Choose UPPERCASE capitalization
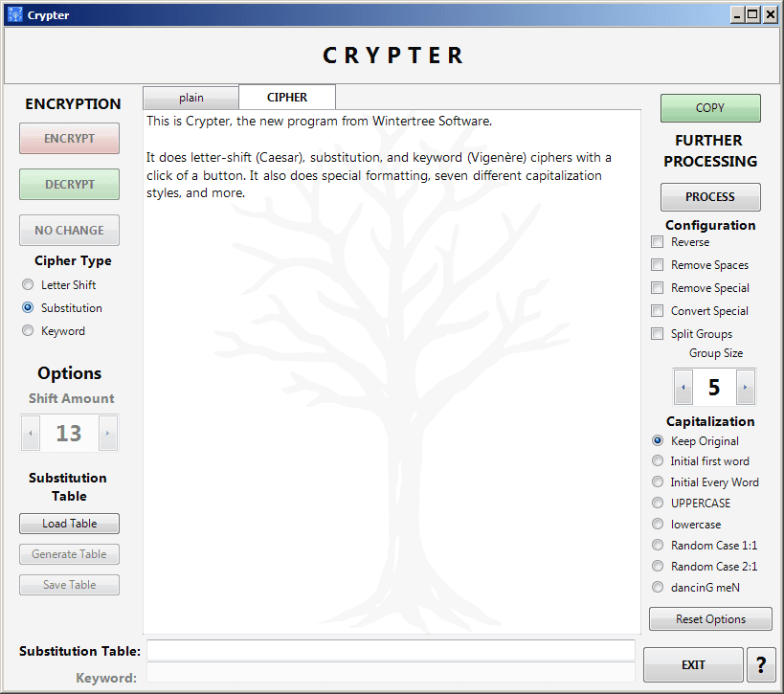The image size is (784, 694). [658, 503]
